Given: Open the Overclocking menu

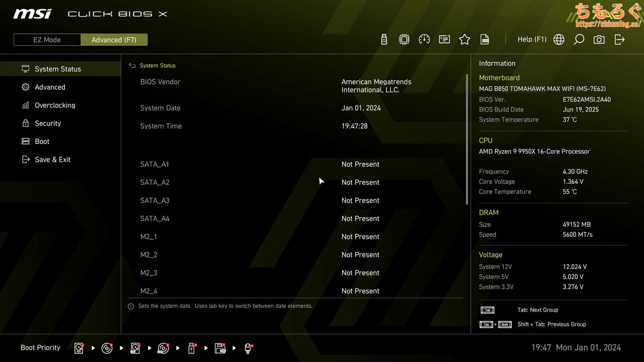Looking at the screenshot, I should point(55,105).
